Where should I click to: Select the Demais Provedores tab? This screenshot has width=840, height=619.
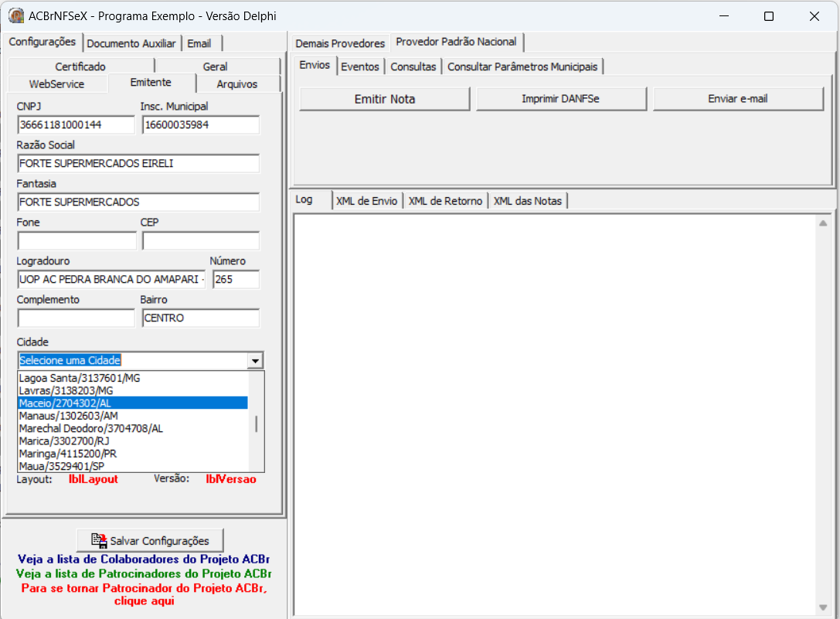pos(340,43)
